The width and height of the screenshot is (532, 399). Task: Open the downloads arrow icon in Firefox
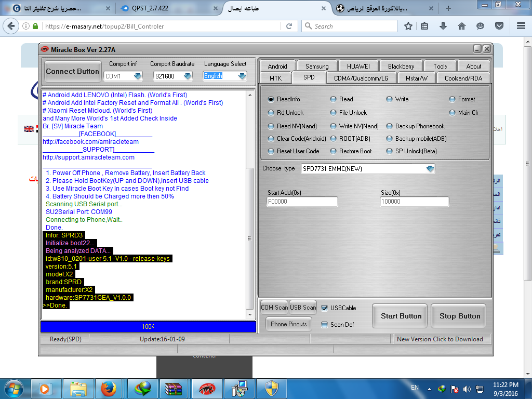(443, 26)
